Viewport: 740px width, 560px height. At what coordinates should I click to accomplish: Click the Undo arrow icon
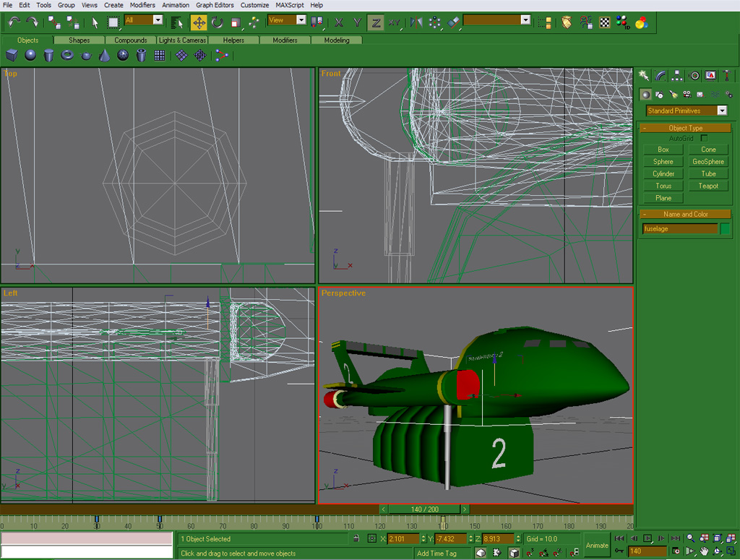(x=14, y=22)
